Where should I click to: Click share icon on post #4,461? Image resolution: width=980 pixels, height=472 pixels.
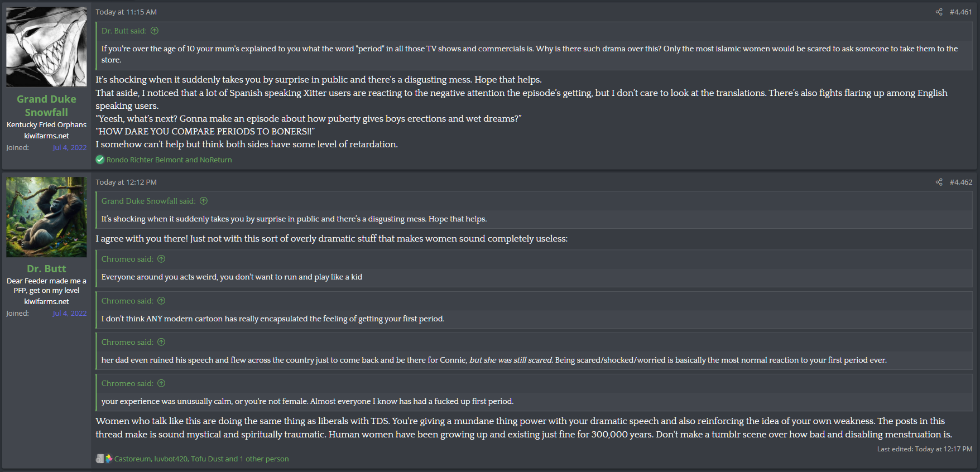coord(939,12)
